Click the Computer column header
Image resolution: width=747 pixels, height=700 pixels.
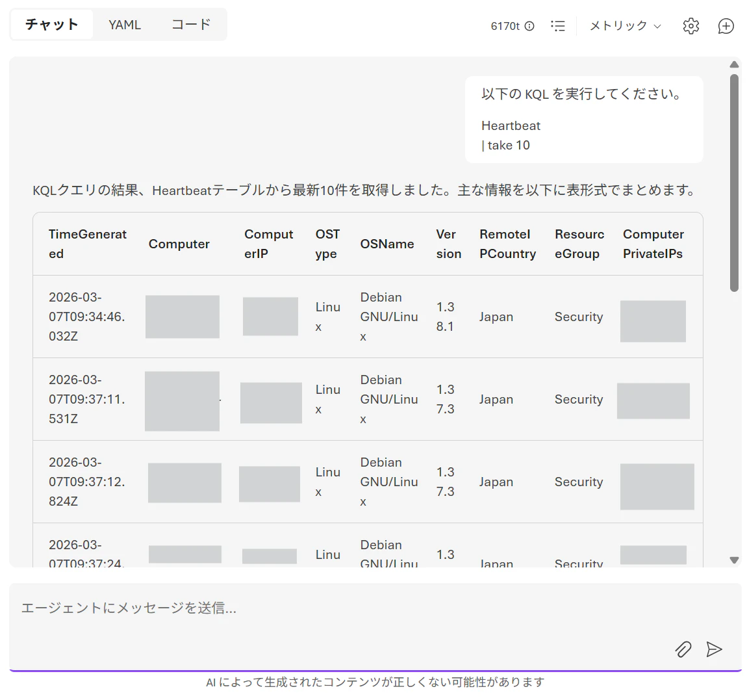[179, 244]
